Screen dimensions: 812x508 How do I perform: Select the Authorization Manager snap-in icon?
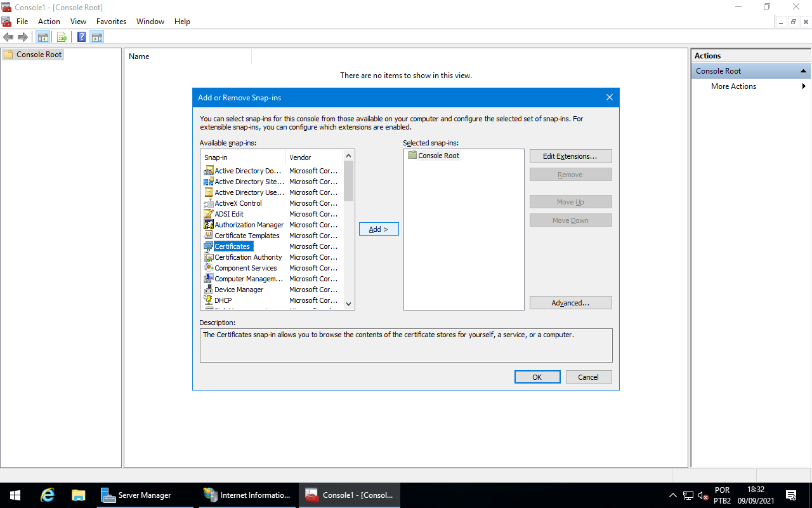(209, 225)
